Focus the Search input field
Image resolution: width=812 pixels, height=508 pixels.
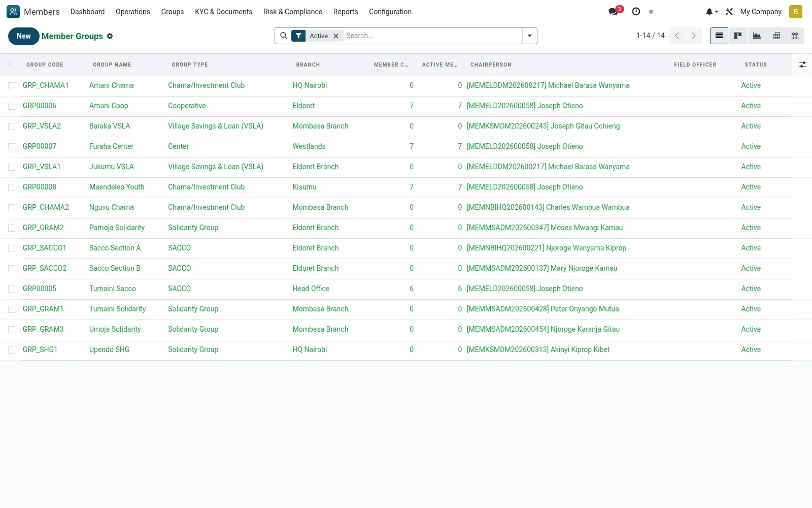[432, 36]
